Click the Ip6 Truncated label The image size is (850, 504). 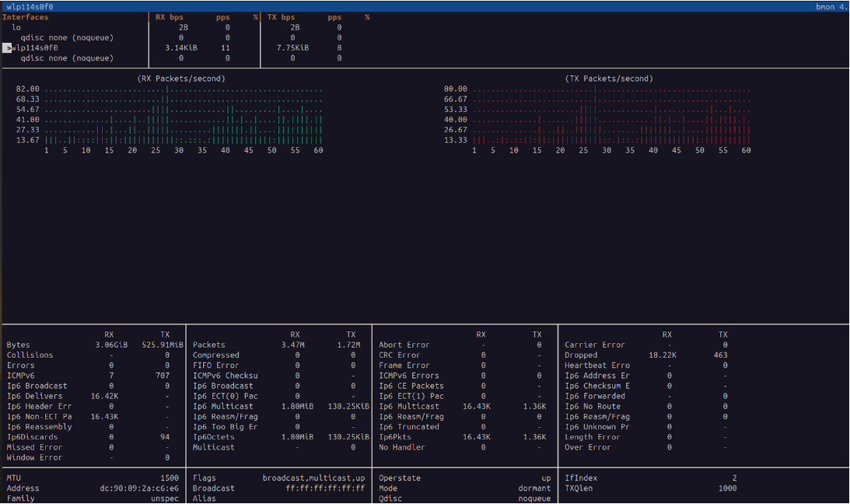409,428
